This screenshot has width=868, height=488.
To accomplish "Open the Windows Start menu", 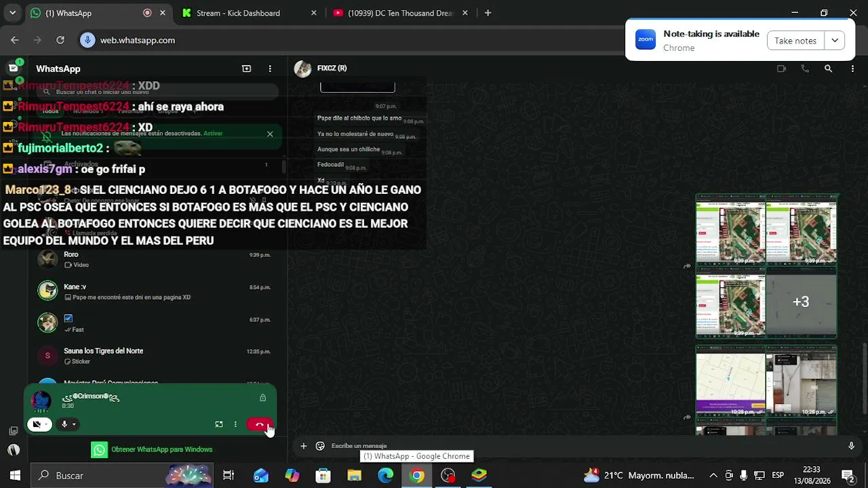I will 15,476.
